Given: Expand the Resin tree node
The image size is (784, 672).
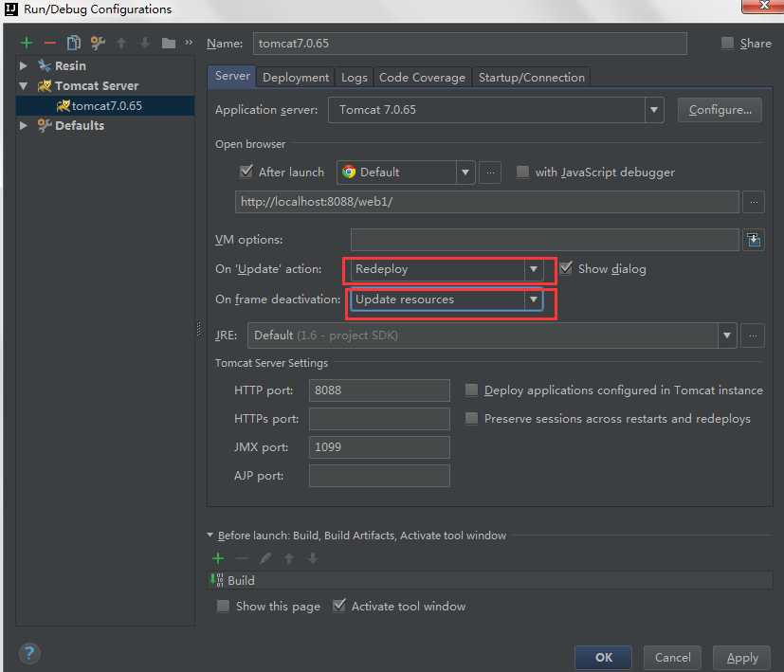Looking at the screenshot, I should click(x=23, y=65).
